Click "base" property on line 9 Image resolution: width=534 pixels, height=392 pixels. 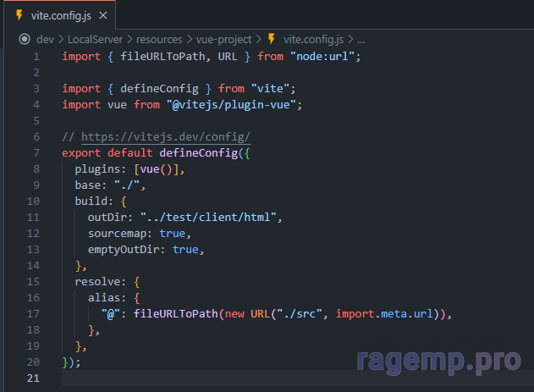tap(88, 185)
